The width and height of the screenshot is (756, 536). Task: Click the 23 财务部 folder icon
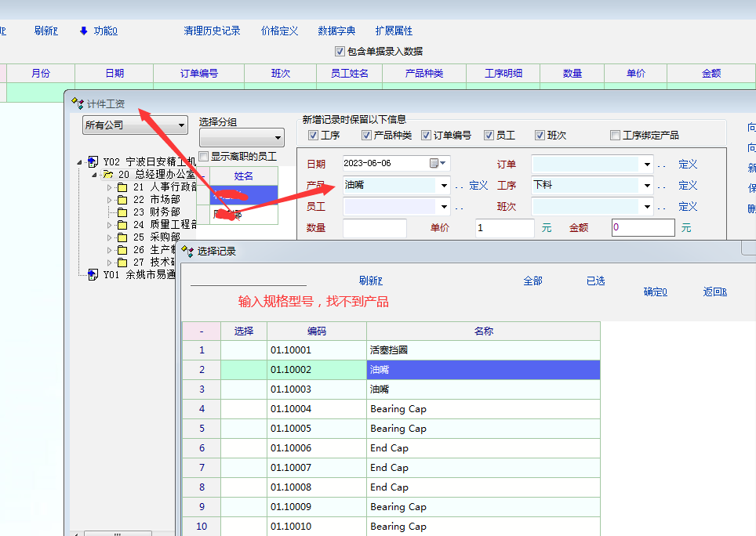tap(122, 212)
